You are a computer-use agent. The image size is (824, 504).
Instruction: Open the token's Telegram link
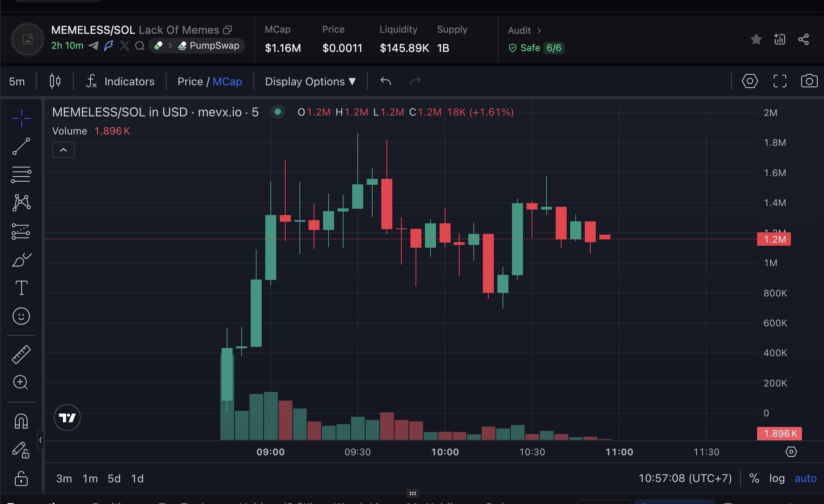[93, 46]
